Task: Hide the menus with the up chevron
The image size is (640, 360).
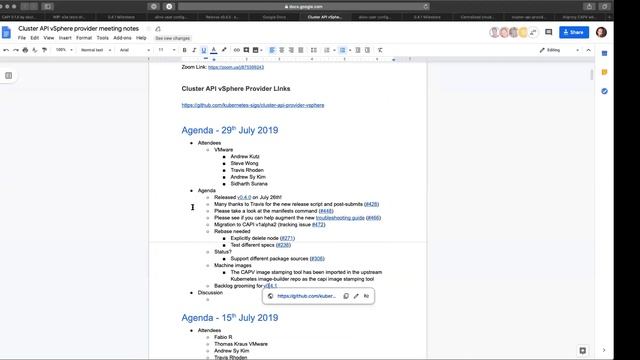Action: (589, 50)
